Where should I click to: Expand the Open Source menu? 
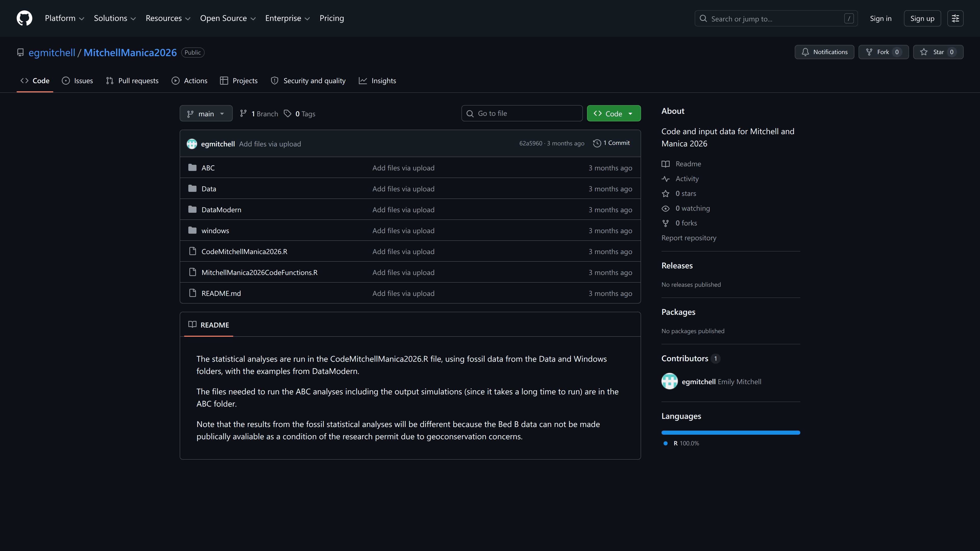(227, 18)
